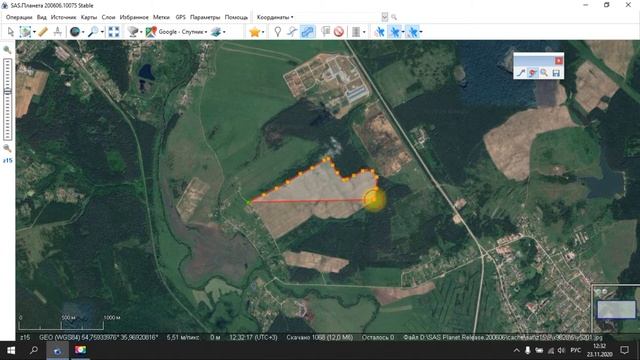Open the Карты menu
The image size is (640, 360).
coord(89,17)
